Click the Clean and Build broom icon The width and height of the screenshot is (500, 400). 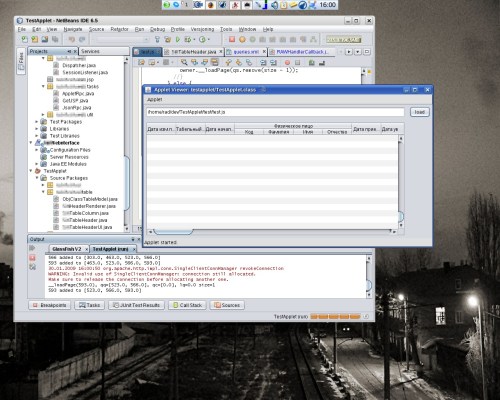coord(167,39)
